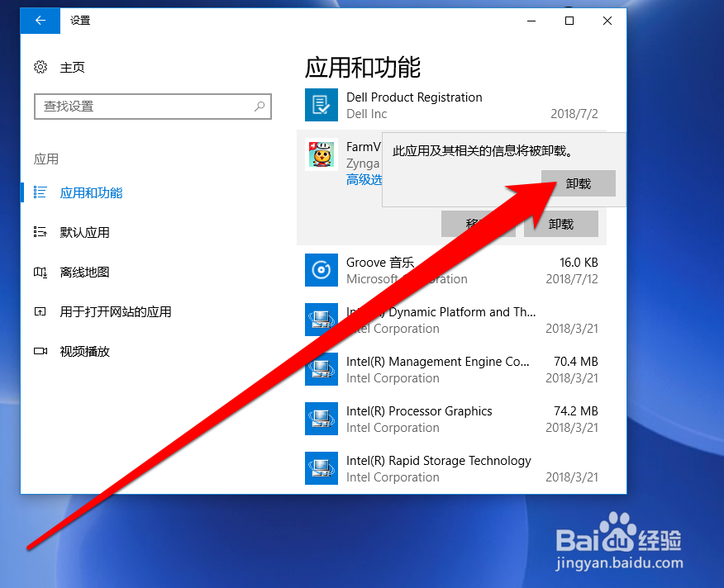
Task: Select Intel(R) Processor Graphics entry
Action: click(x=451, y=419)
